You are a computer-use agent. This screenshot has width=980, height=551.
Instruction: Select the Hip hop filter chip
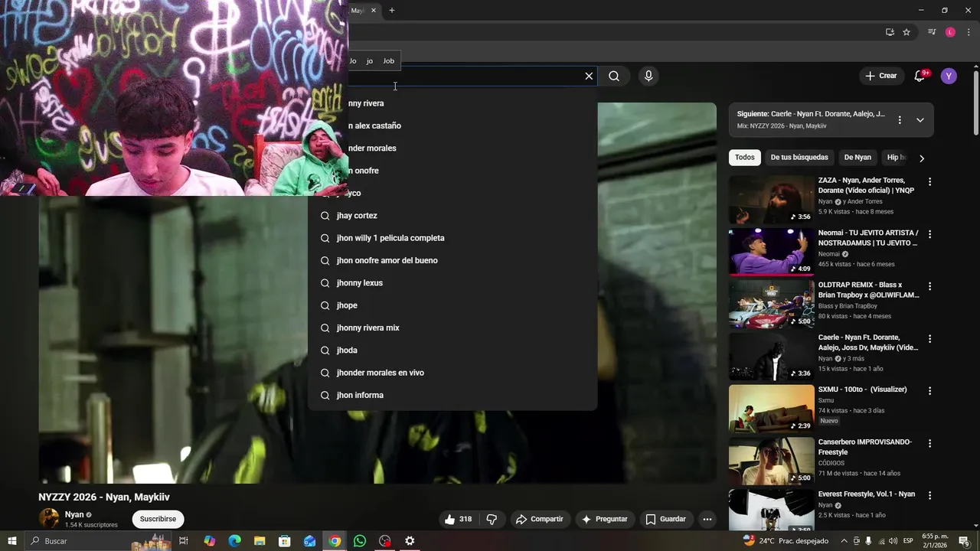coord(896,158)
